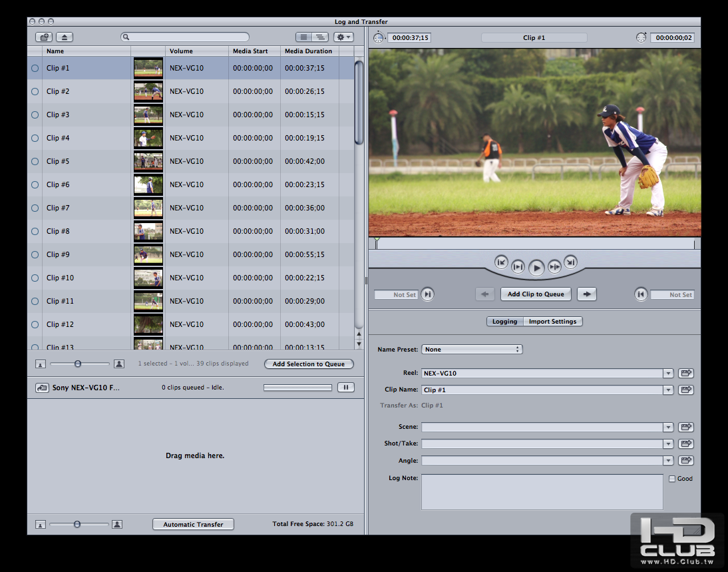Expand the Shot/Take dropdown arrow
This screenshot has height=572, width=728.
[x=668, y=443]
